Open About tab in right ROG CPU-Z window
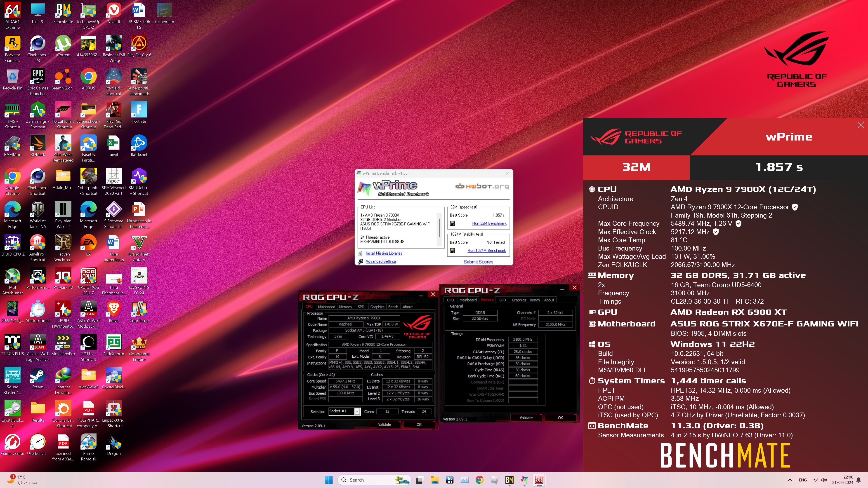This screenshot has width=868, height=488. [549, 300]
